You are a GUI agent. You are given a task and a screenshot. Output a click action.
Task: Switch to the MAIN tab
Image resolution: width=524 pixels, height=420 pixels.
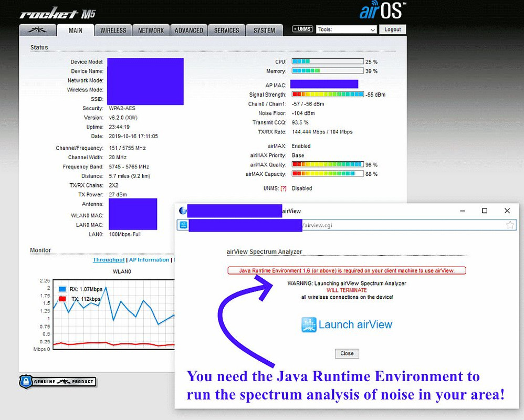tap(75, 30)
